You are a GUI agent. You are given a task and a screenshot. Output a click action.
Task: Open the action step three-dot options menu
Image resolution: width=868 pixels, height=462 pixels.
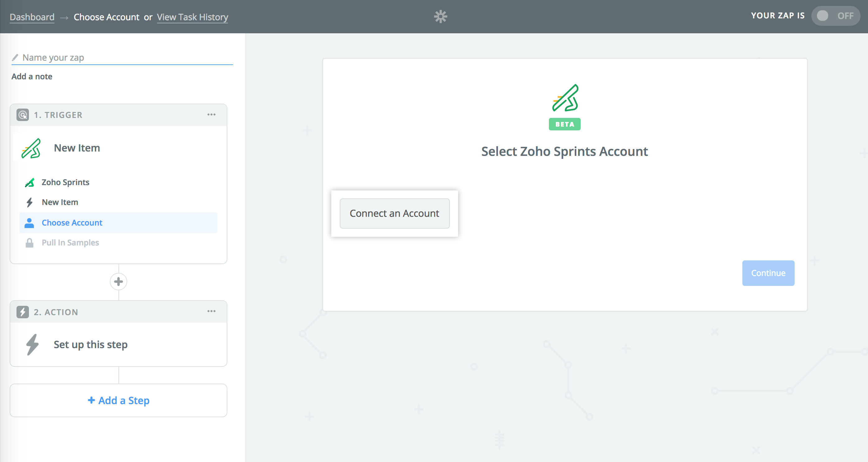211,311
